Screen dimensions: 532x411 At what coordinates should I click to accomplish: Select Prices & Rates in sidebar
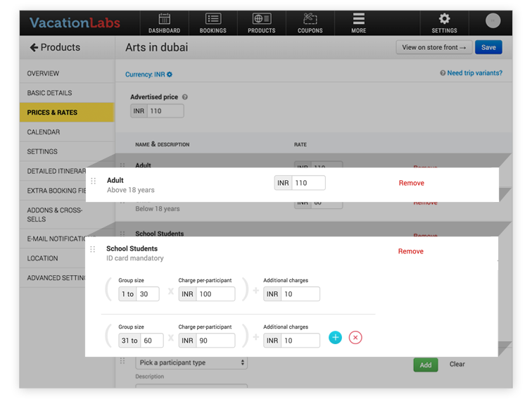point(66,113)
